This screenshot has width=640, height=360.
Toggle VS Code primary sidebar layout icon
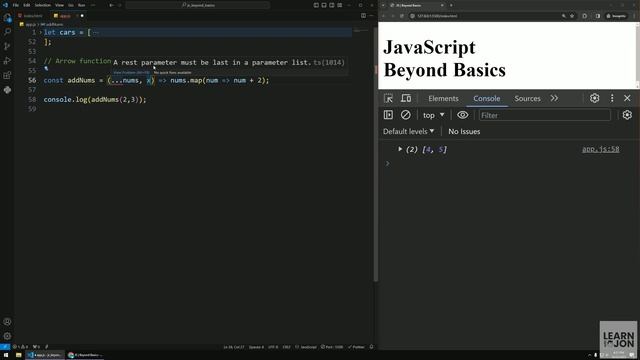coord(316,5)
